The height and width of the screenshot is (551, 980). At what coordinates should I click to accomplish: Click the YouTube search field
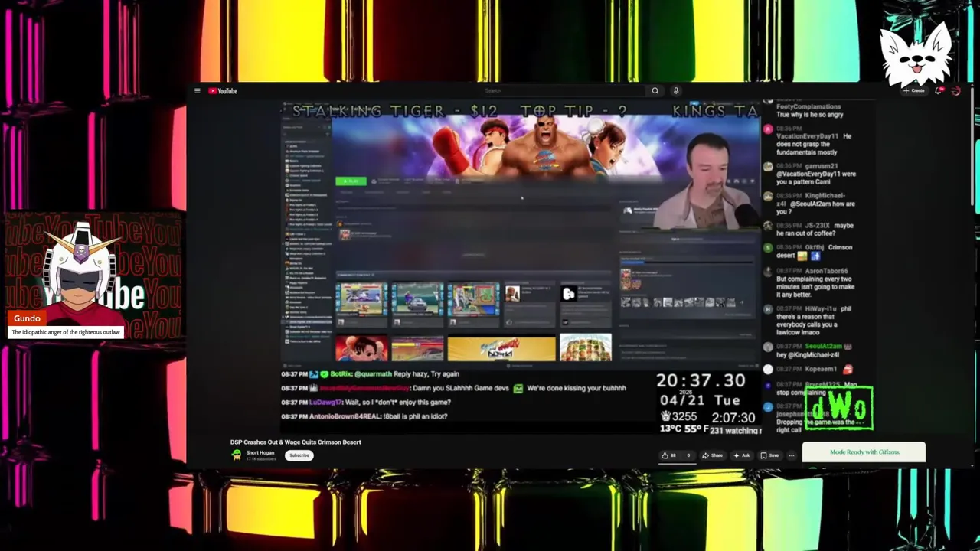563,91
